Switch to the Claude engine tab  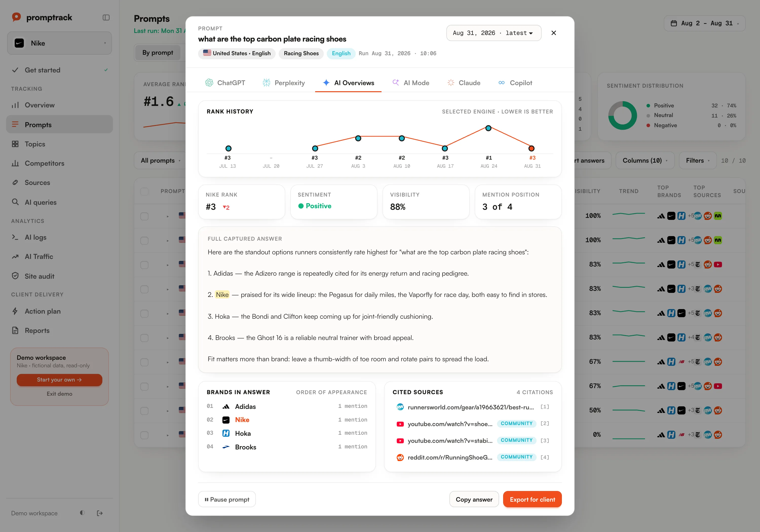tap(464, 83)
